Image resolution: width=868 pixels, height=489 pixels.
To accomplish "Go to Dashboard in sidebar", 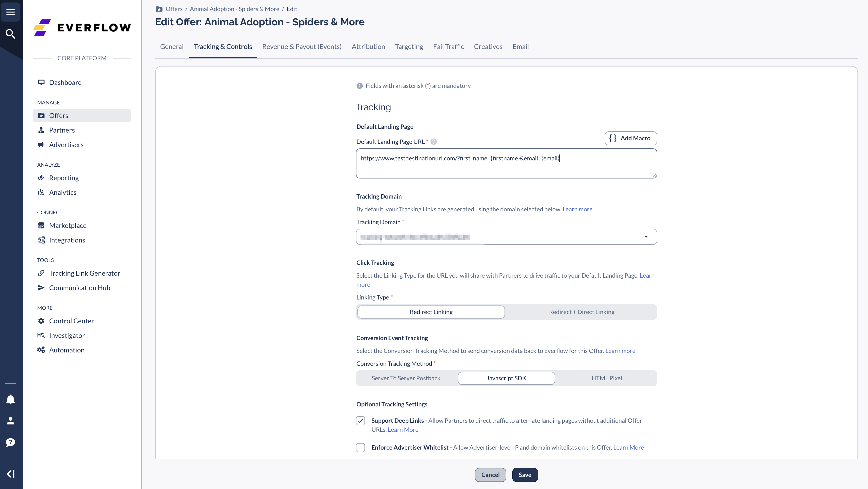I will click(x=82, y=82).
